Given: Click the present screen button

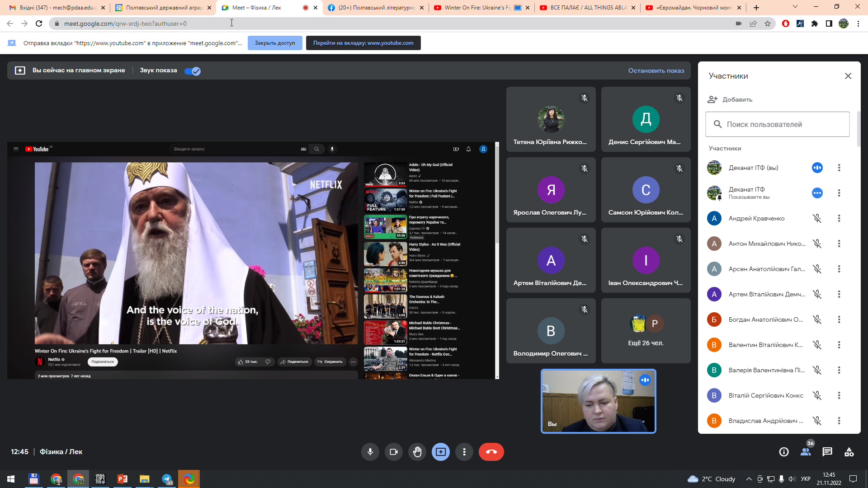Looking at the screenshot, I should point(441,452).
